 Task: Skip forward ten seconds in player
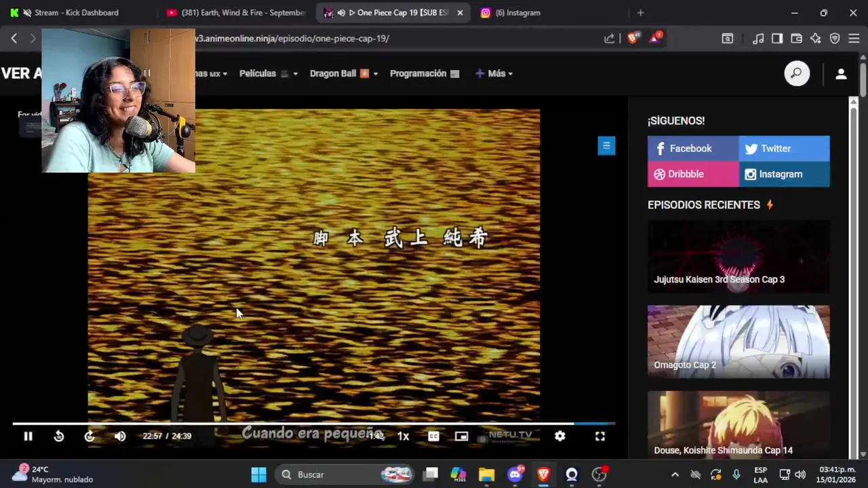[x=90, y=436]
